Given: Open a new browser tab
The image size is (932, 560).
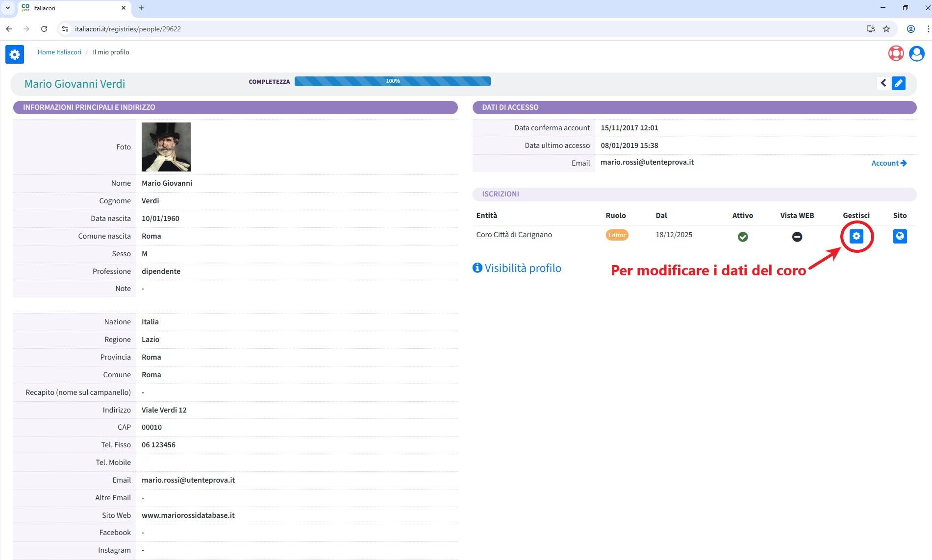Looking at the screenshot, I should (141, 8).
